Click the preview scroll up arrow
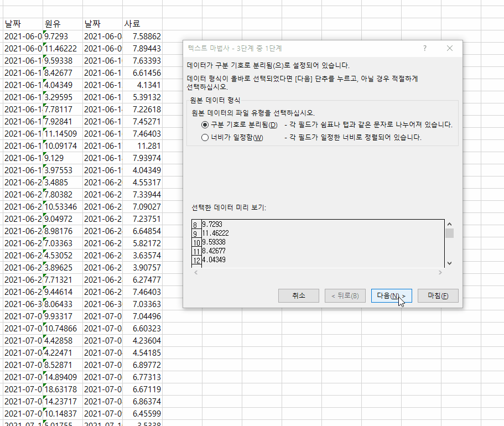504x426 pixels. click(450, 224)
